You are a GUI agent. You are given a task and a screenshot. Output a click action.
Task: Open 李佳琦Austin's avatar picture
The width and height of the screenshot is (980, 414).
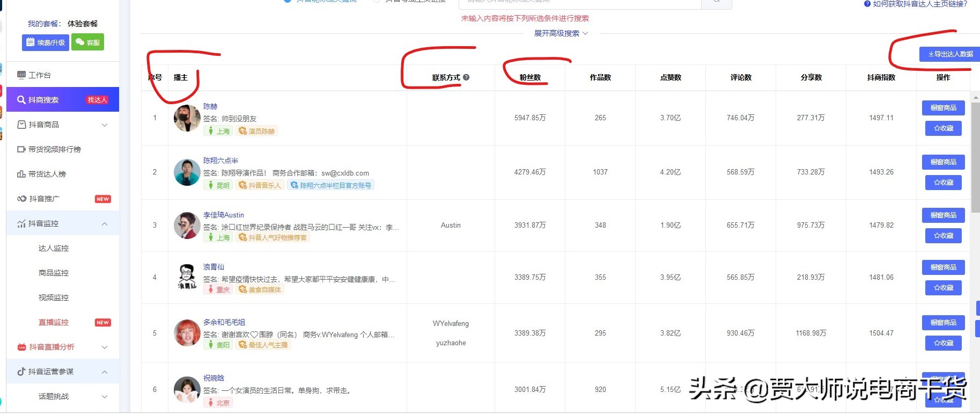pos(187,226)
